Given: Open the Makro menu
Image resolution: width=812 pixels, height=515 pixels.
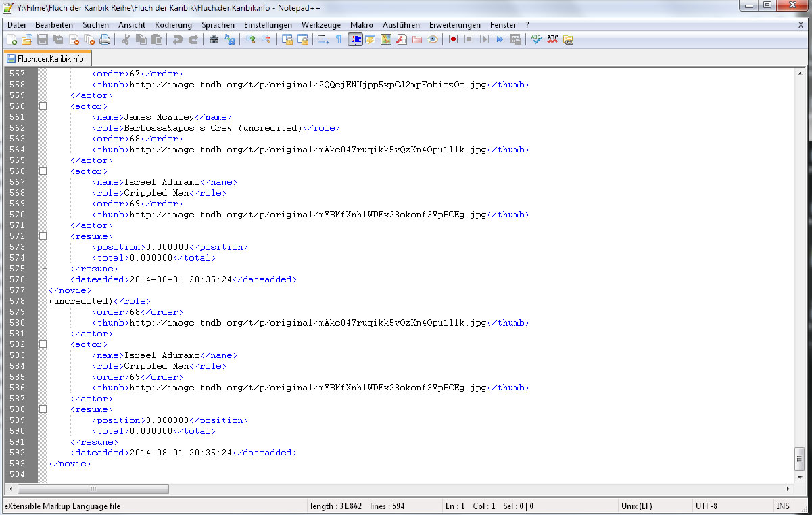Looking at the screenshot, I should pyautogui.click(x=362, y=25).
